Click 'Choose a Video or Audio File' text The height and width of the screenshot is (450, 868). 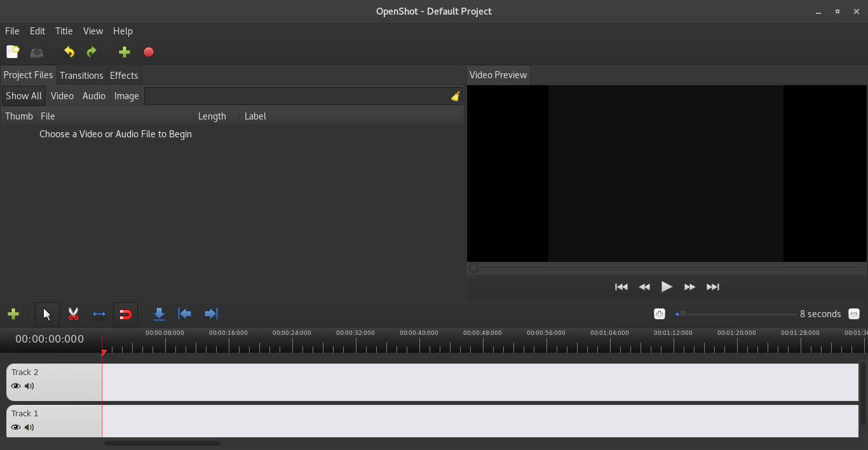(116, 134)
